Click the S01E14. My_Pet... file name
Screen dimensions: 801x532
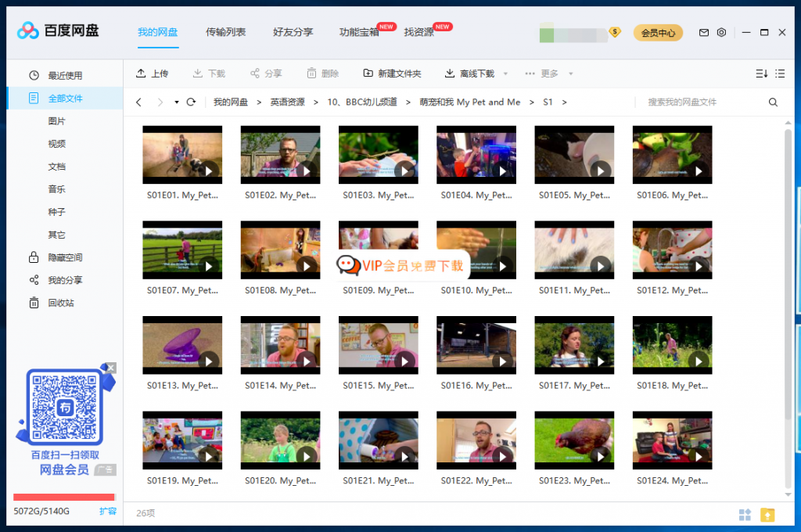[x=281, y=386]
